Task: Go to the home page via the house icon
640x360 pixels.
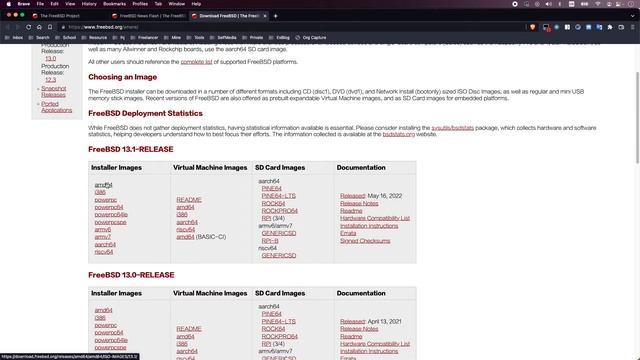Action: (x=39, y=27)
